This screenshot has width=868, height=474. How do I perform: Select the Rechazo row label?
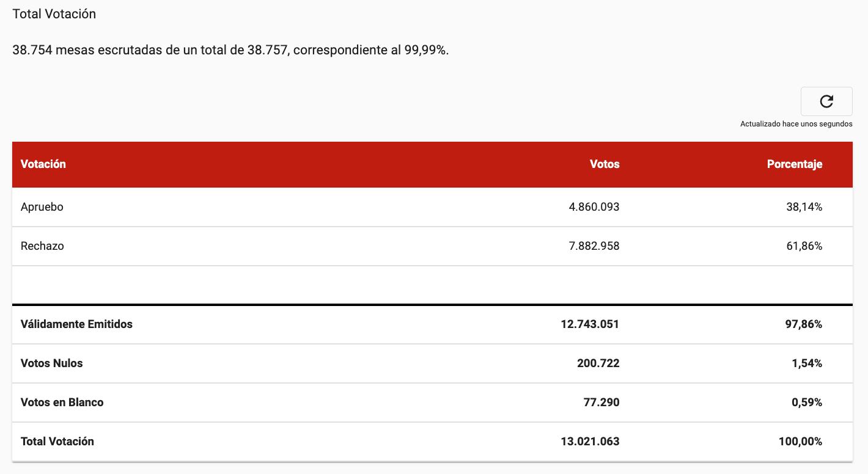click(x=42, y=246)
